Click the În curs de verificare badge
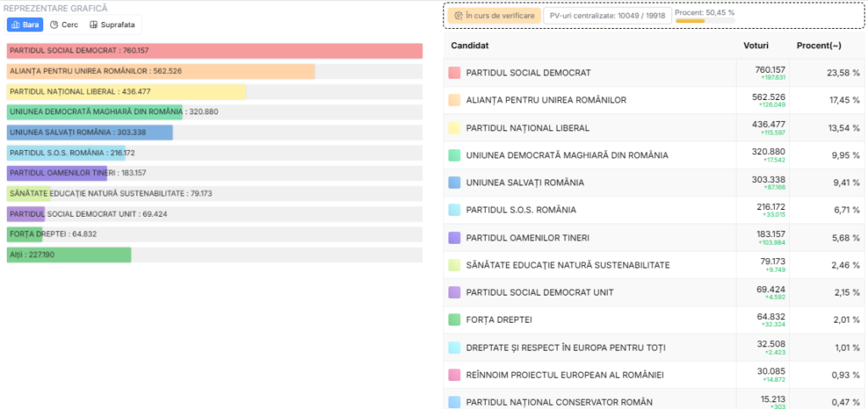 pos(494,15)
